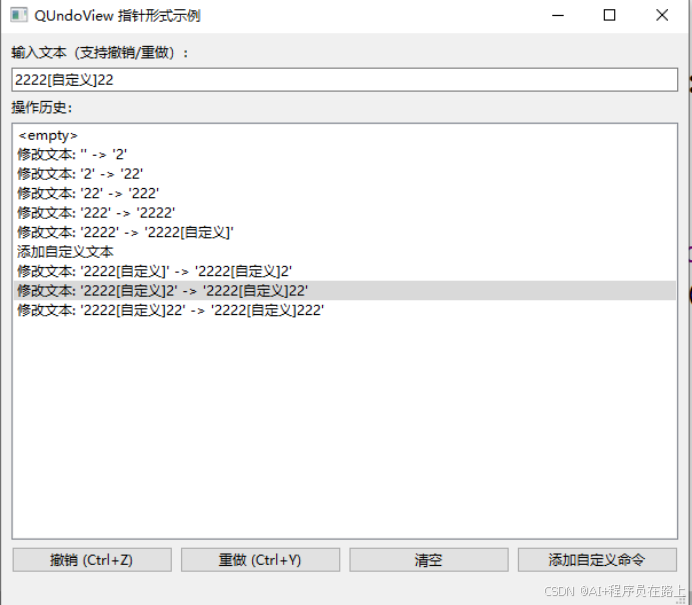Select the 添加自定义文本 history entry
Image resolution: width=692 pixels, height=605 pixels.
tap(345, 252)
